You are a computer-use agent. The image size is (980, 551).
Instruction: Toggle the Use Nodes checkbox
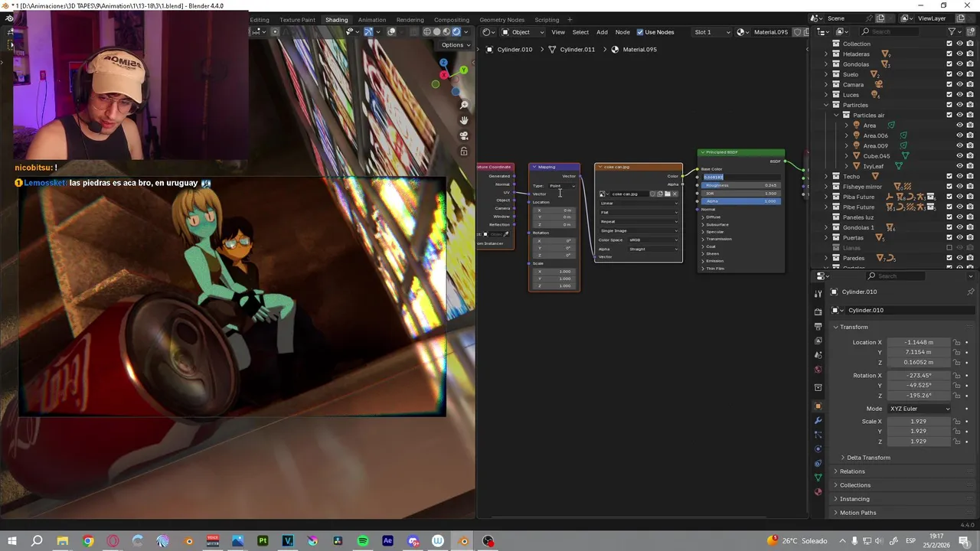coord(639,32)
